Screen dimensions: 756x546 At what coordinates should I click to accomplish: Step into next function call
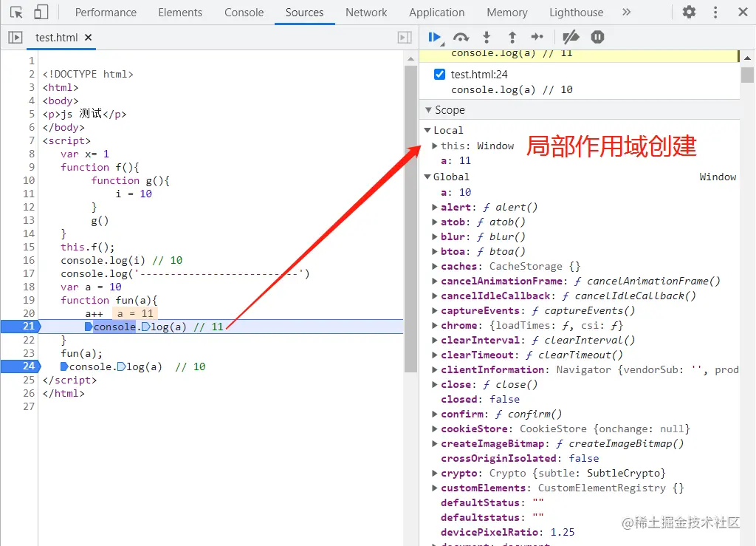pos(487,37)
